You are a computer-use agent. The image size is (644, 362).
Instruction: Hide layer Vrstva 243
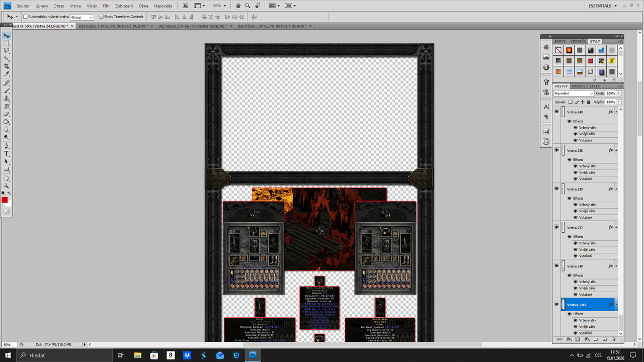[x=556, y=305]
